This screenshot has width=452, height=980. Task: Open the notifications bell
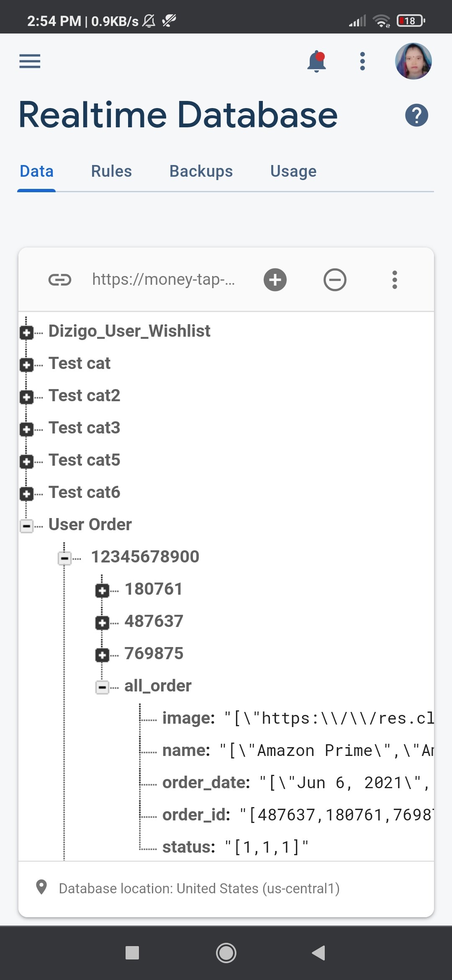point(316,62)
